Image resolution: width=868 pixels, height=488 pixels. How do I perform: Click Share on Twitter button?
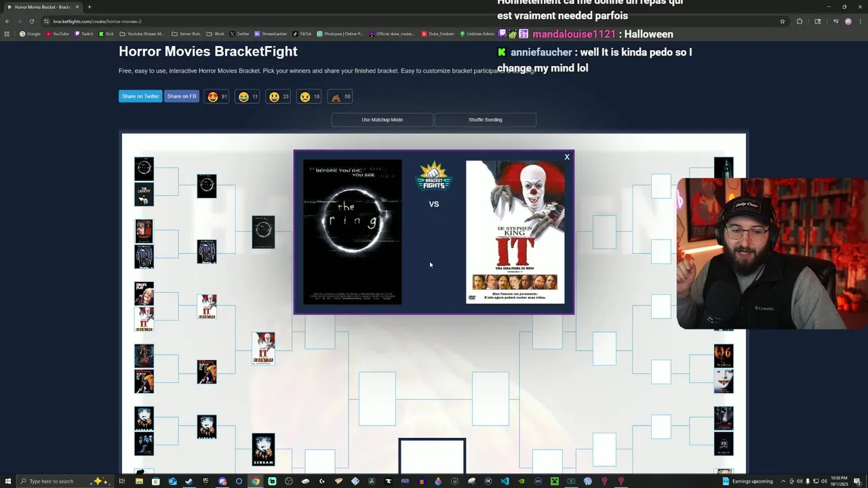point(140,96)
